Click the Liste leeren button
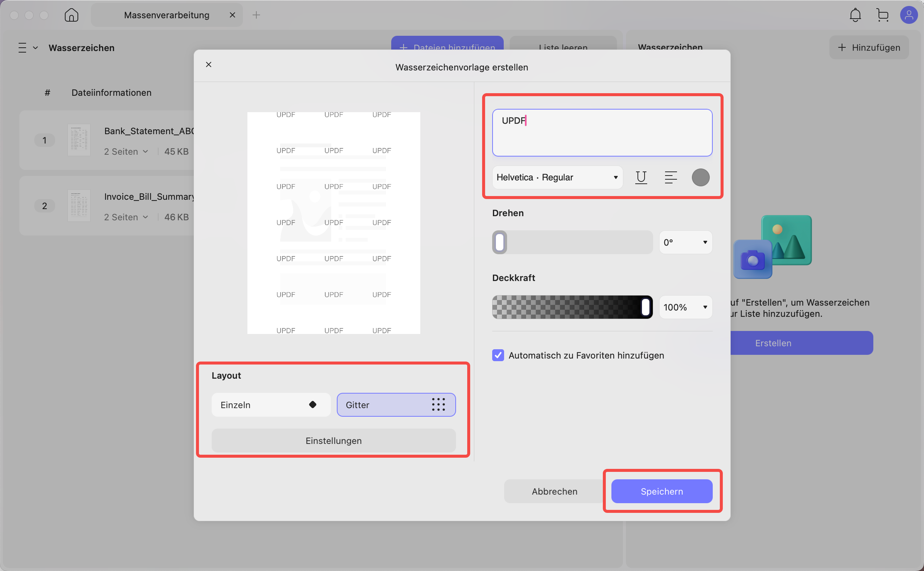Image resolution: width=924 pixels, height=571 pixels. 563,43
